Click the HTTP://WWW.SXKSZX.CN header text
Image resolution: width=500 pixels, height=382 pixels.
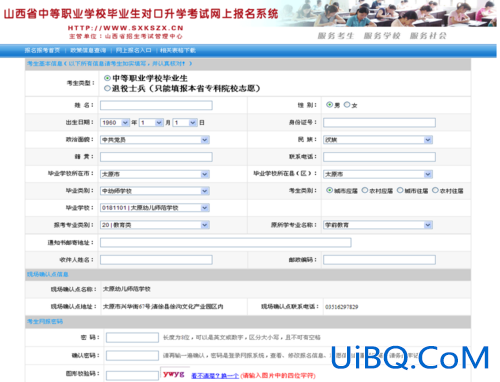(x=126, y=28)
